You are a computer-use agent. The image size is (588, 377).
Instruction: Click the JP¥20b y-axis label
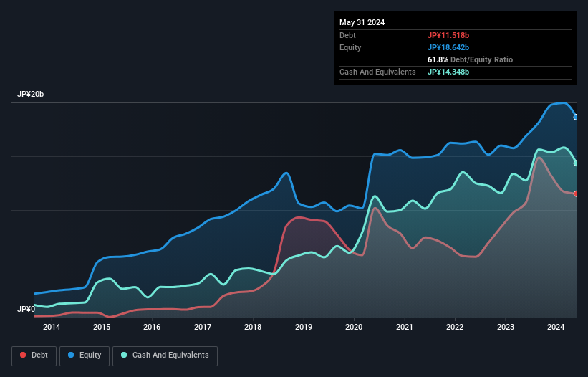[x=30, y=94]
